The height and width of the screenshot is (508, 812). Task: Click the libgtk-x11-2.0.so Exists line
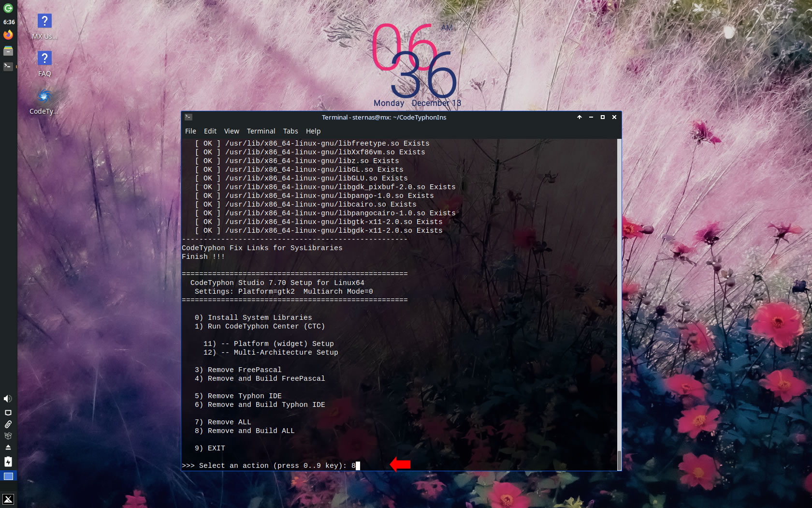click(319, 222)
